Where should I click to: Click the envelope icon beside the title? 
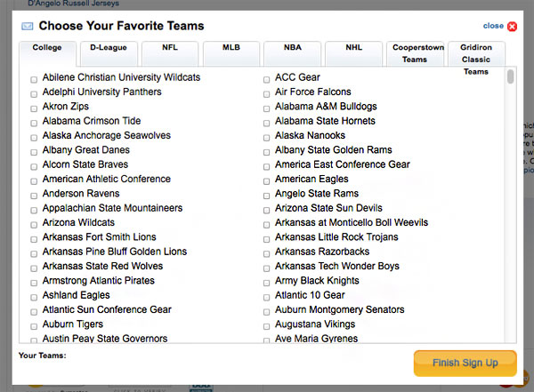pyautogui.click(x=28, y=27)
